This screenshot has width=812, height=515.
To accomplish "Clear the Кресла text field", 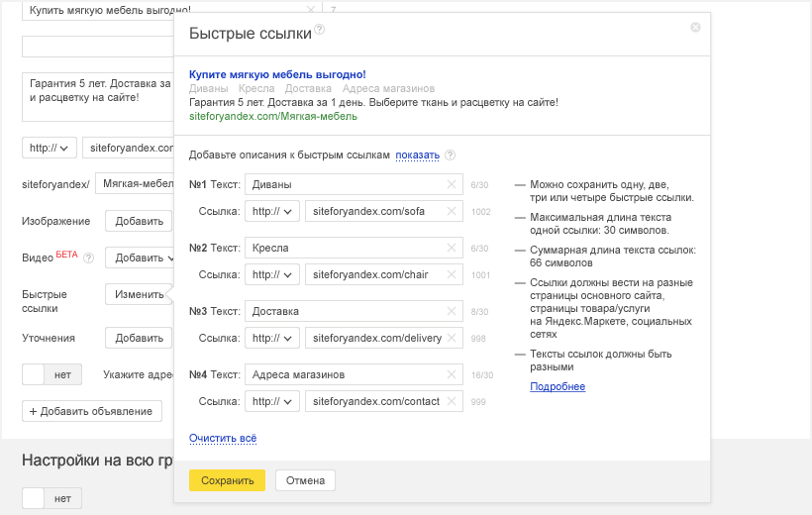I will point(451,248).
